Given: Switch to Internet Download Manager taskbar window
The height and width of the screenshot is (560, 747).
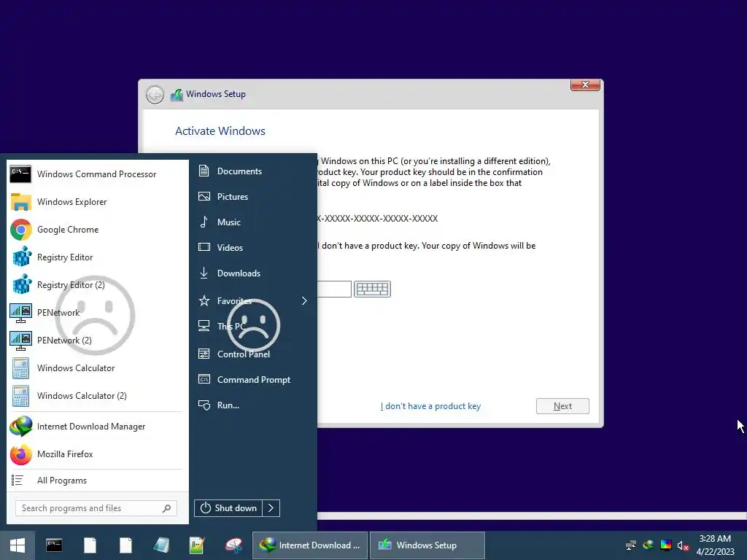Looking at the screenshot, I should click(310, 545).
